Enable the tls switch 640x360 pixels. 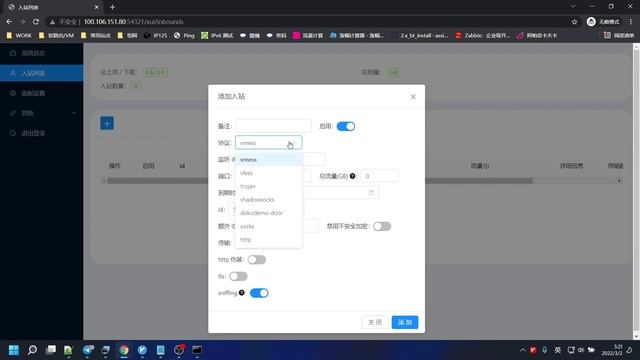(238, 276)
